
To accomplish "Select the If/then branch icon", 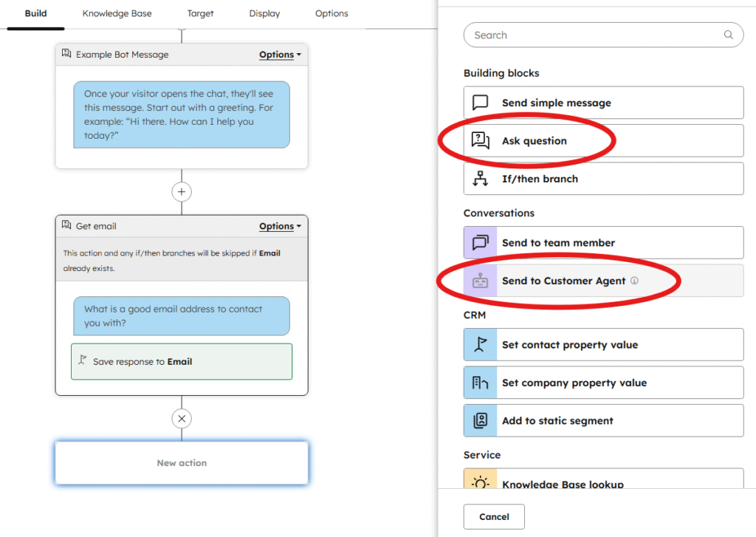I will point(481,179).
